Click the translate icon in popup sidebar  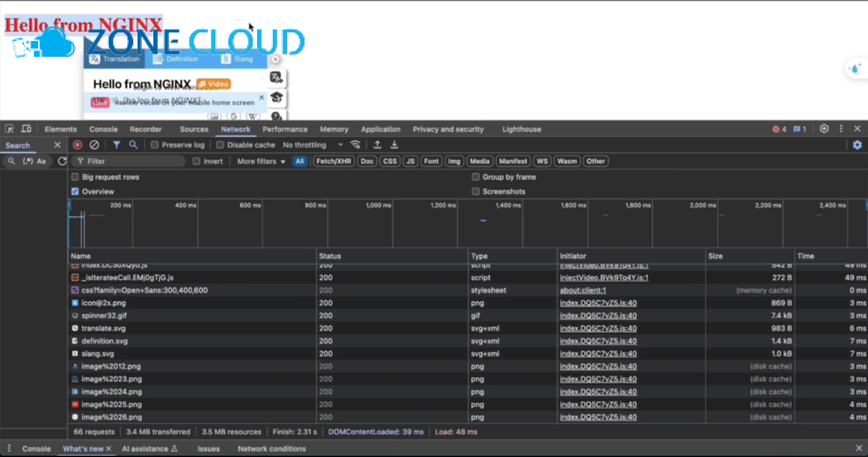point(276,78)
